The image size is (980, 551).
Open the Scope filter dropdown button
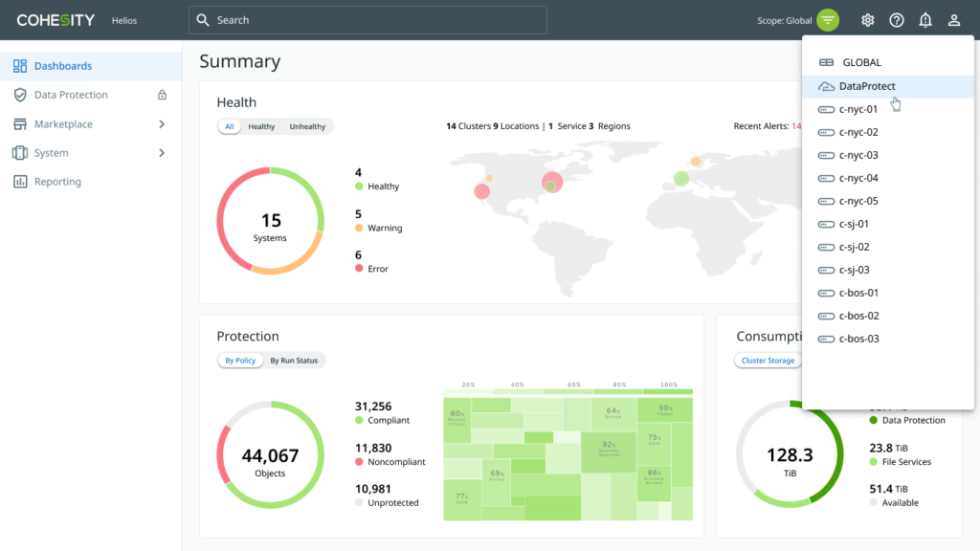[828, 20]
